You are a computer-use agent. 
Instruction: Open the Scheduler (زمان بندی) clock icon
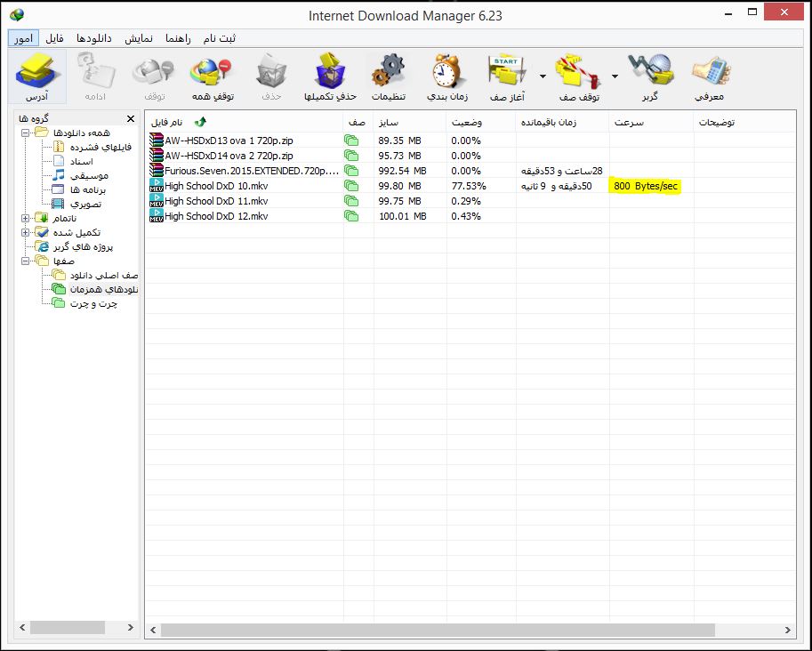(x=447, y=71)
